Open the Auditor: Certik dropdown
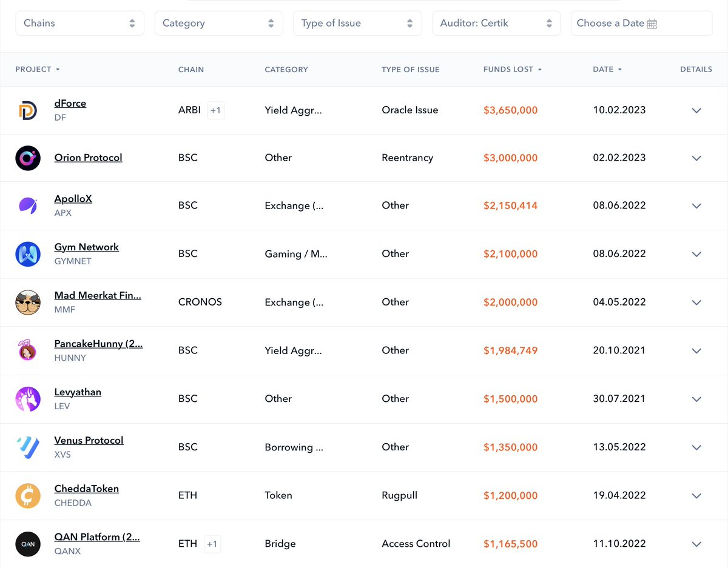This screenshot has height=568, width=728. [x=496, y=23]
